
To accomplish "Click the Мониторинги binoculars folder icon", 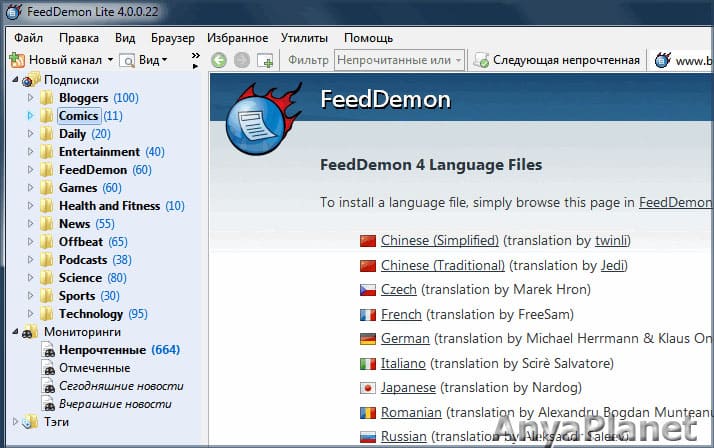I will click(30, 332).
